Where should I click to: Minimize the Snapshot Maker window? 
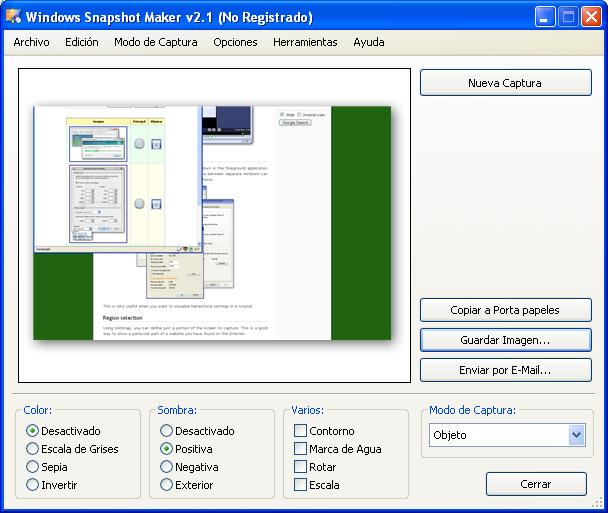(544, 17)
